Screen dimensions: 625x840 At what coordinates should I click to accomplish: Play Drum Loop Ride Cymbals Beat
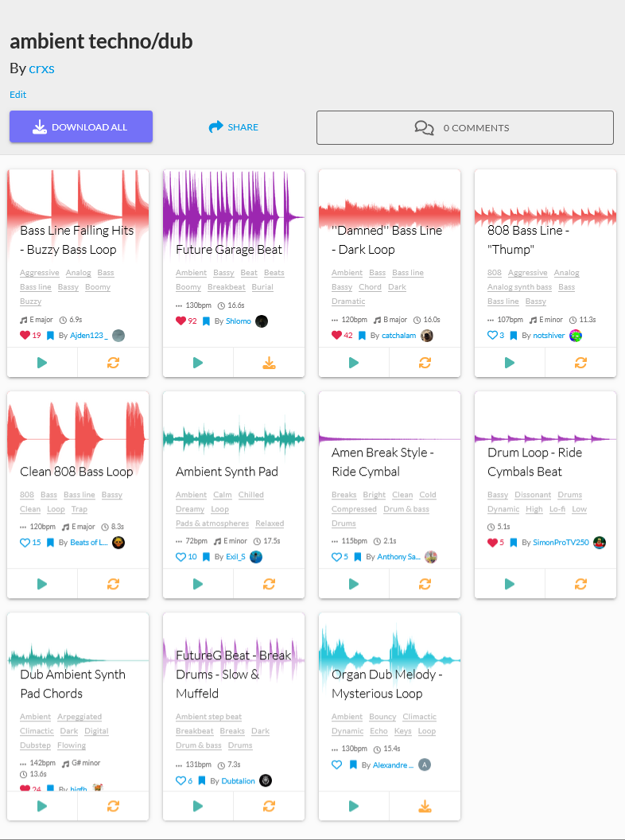coord(510,584)
